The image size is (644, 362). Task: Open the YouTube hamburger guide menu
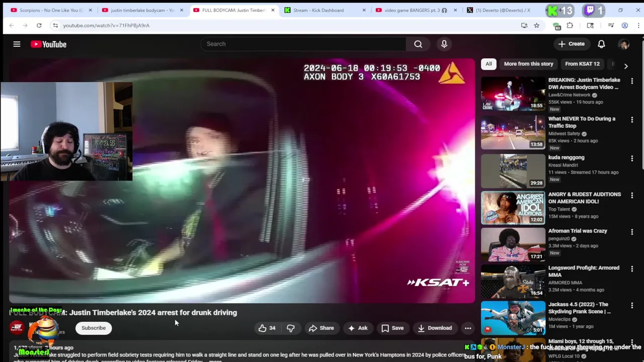pyautogui.click(x=17, y=44)
